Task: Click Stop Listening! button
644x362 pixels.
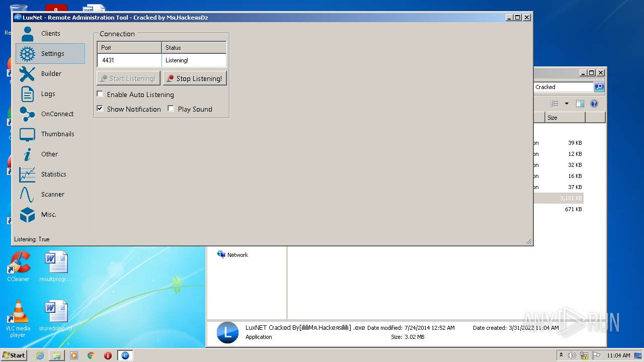Action: click(x=195, y=78)
